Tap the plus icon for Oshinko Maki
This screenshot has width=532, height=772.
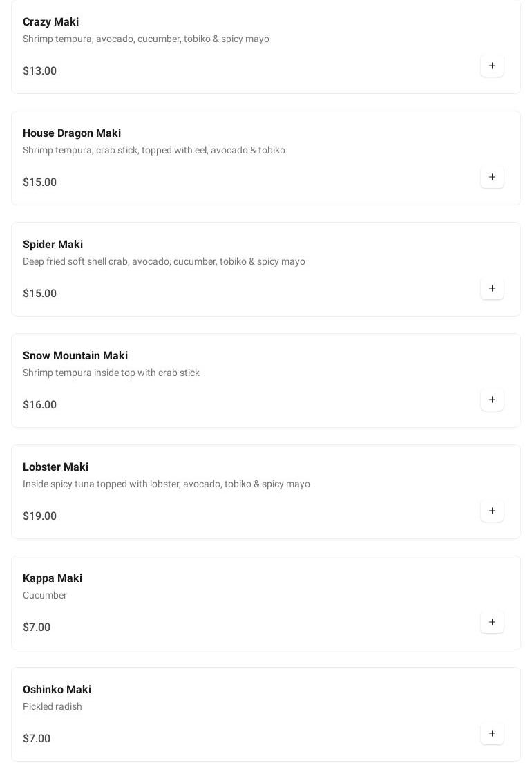point(492,733)
